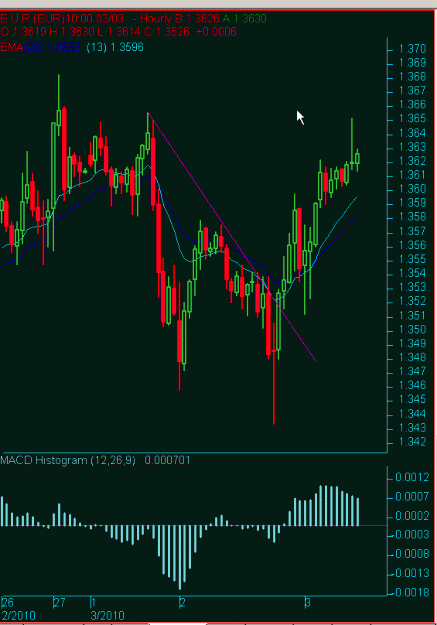
Task: Click the 0.0007 MACD axis label
Action: click(x=412, y=497)
